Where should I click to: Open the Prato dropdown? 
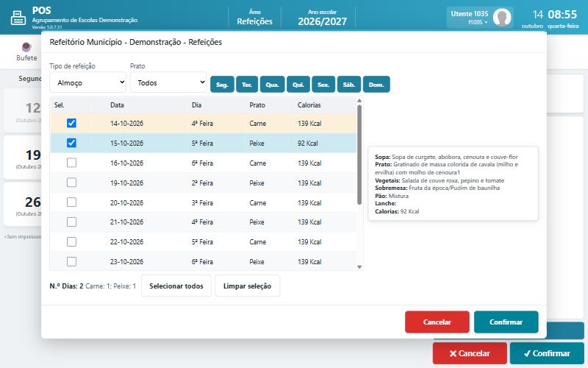[x=168, y=82]
